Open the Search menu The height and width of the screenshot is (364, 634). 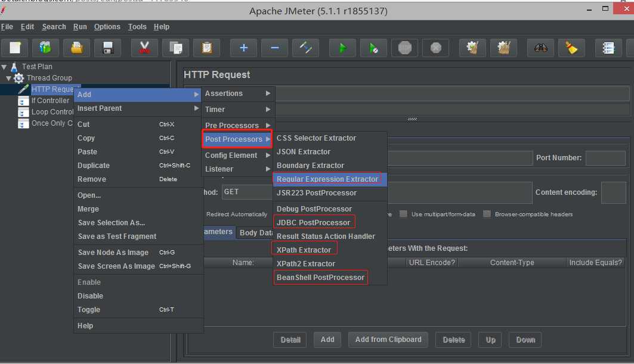(x=54, y=27)
